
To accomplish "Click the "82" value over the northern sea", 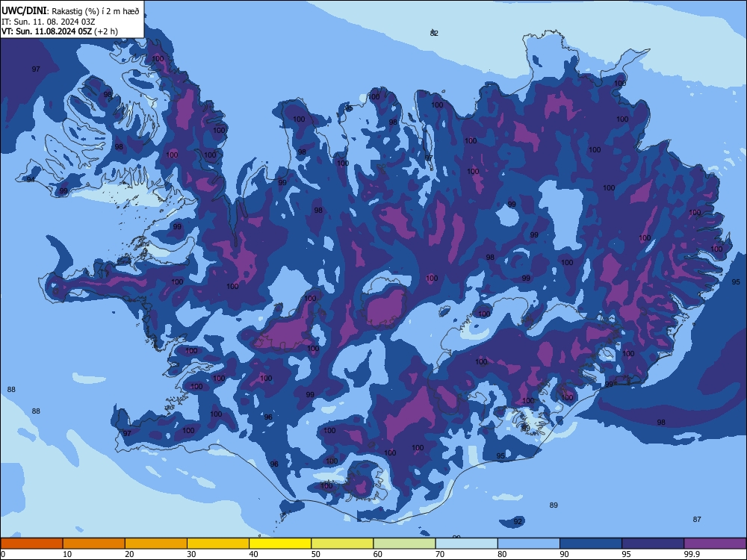I will (x=434, y=34).
